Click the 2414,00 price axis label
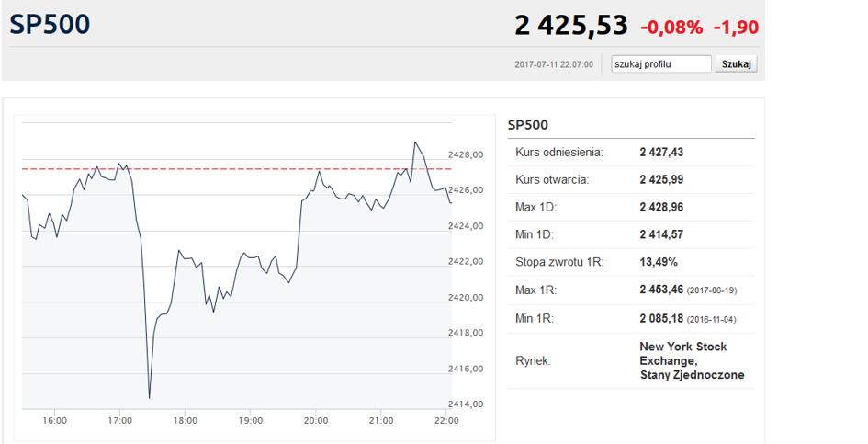This screenshot has width=868, height=444. click(466, 404)
